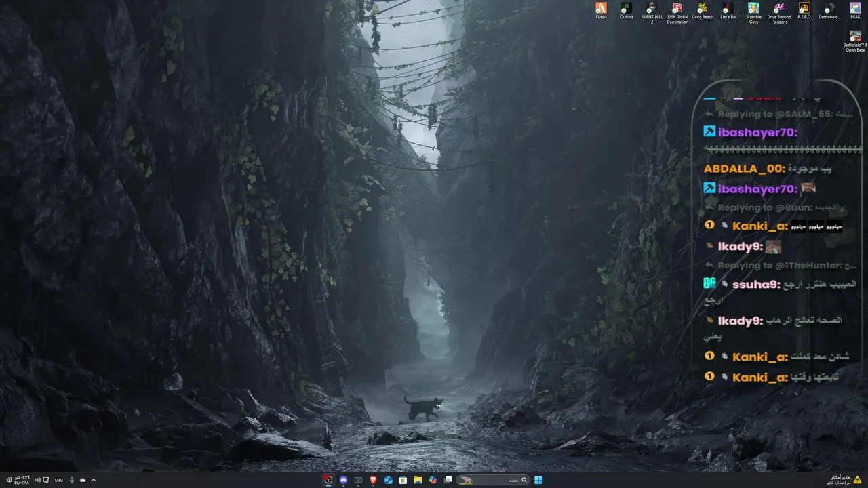
Task: Open the clock and notification area
Action: [x=18, y=480]
